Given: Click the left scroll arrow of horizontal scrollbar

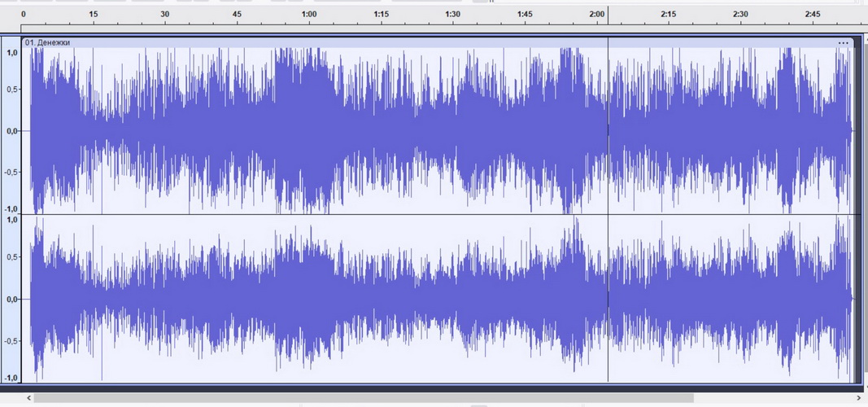Looking at the screenshot, I should [x=29, y=397].
